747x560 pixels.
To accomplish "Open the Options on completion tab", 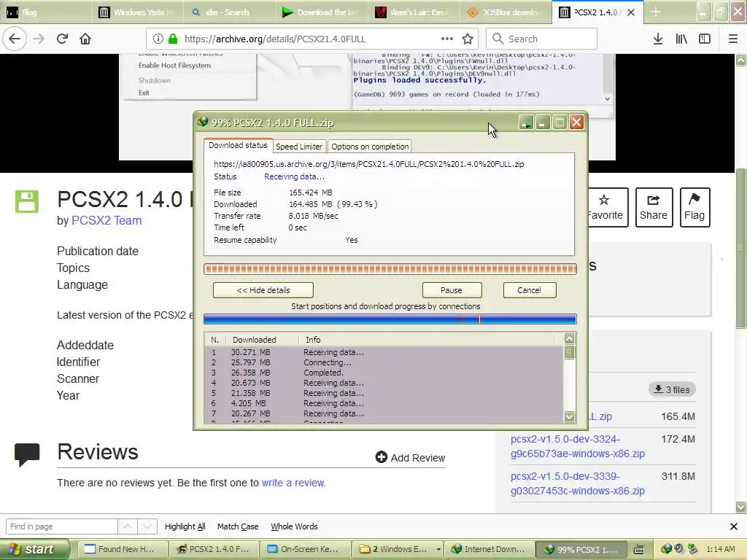I will click(370, 146).
